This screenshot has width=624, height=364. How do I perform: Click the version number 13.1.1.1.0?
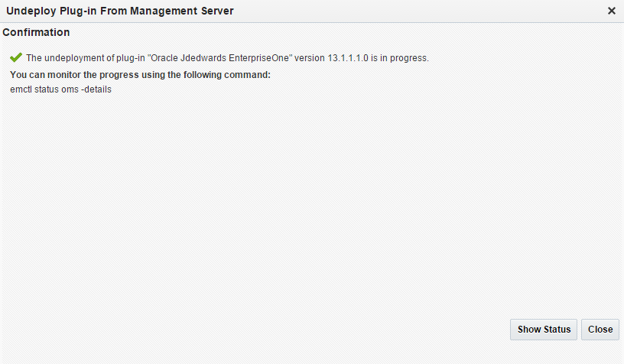point(355,58)
